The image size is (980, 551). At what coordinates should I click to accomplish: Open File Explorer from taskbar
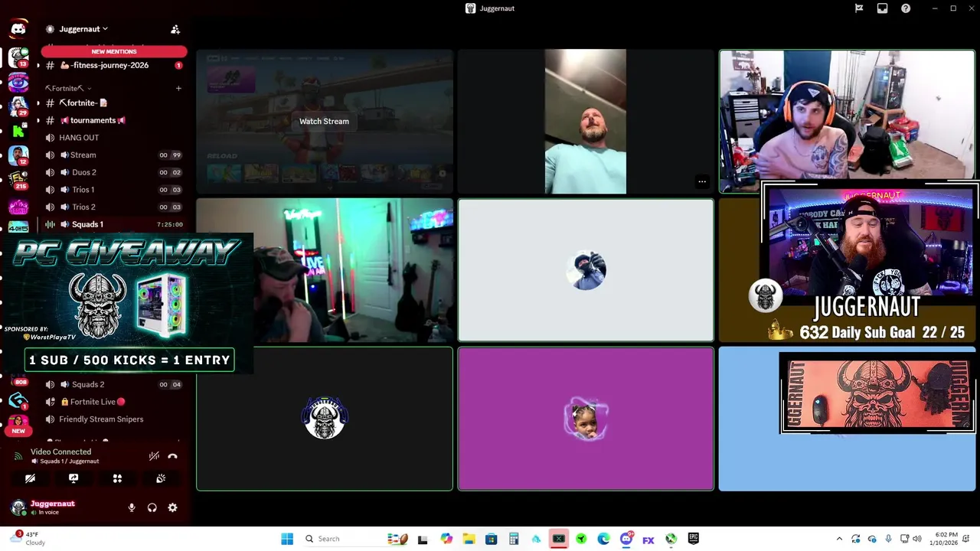469,539
